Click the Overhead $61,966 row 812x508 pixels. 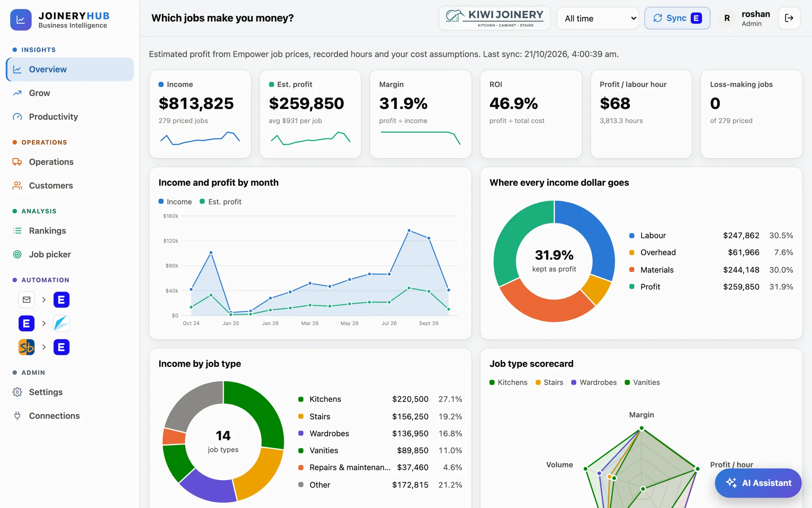tap(711, 253)
